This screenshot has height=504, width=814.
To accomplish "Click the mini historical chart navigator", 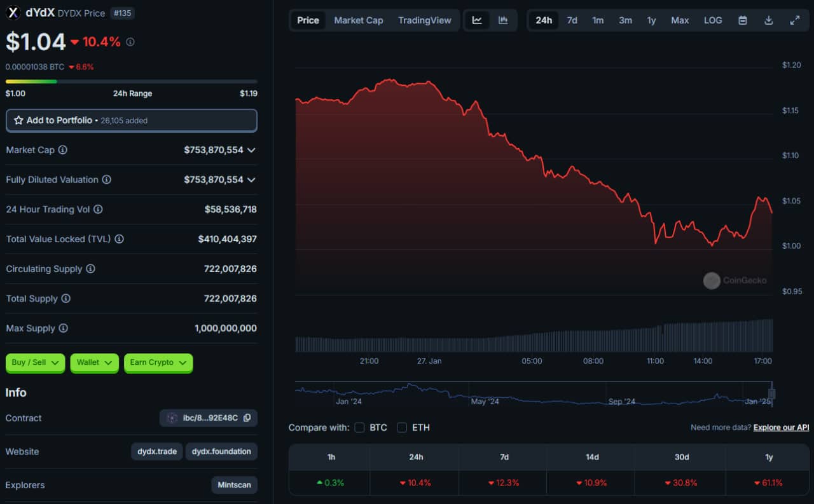I will 534,393.
